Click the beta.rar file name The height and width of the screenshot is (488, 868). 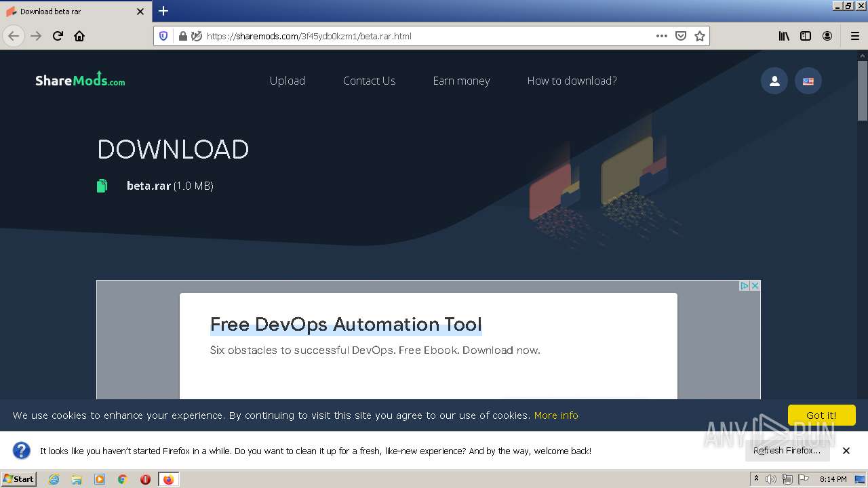(149, 186)
